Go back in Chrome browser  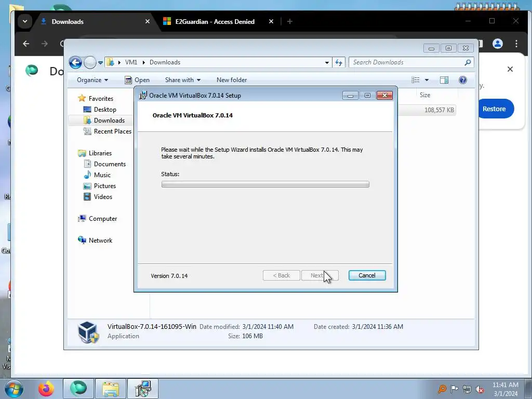26,44
